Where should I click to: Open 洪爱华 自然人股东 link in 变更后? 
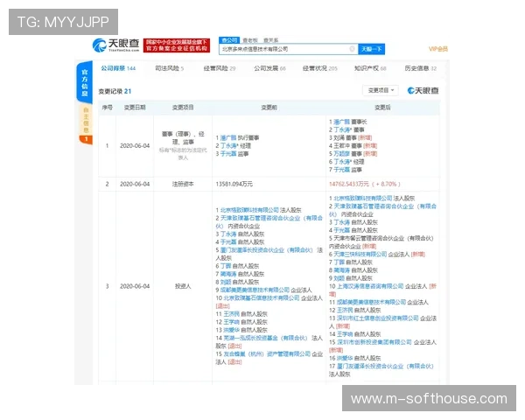[x=345, y=358]
